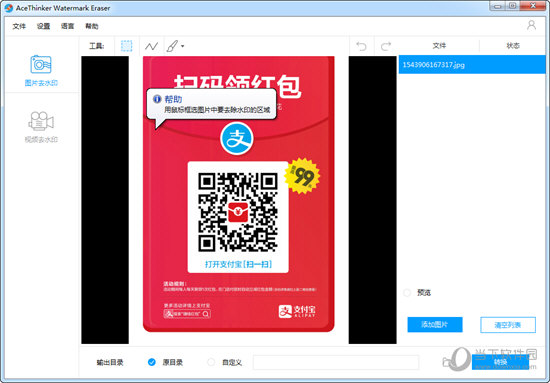
Task: Select the rectangular marquee selection tool
Action: click(127, 46)
